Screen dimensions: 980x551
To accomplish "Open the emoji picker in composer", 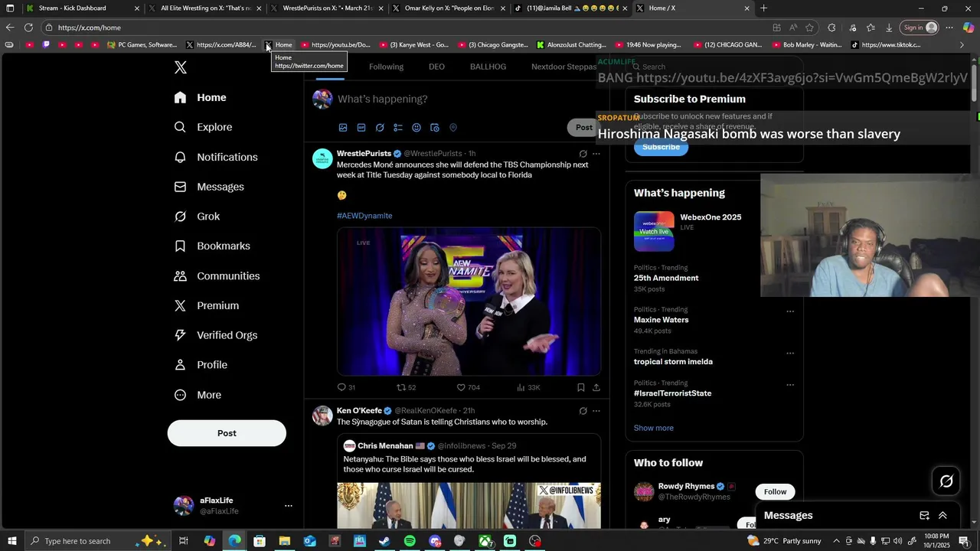I will click(416, 128).
